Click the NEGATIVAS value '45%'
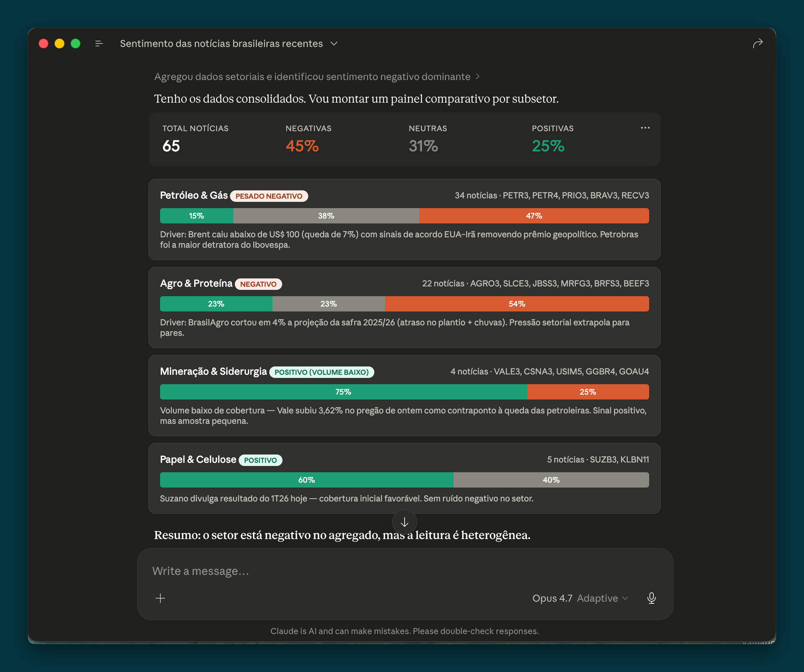Image resolution: width=804 pixels, height=672 pixels. click(302, 146)
